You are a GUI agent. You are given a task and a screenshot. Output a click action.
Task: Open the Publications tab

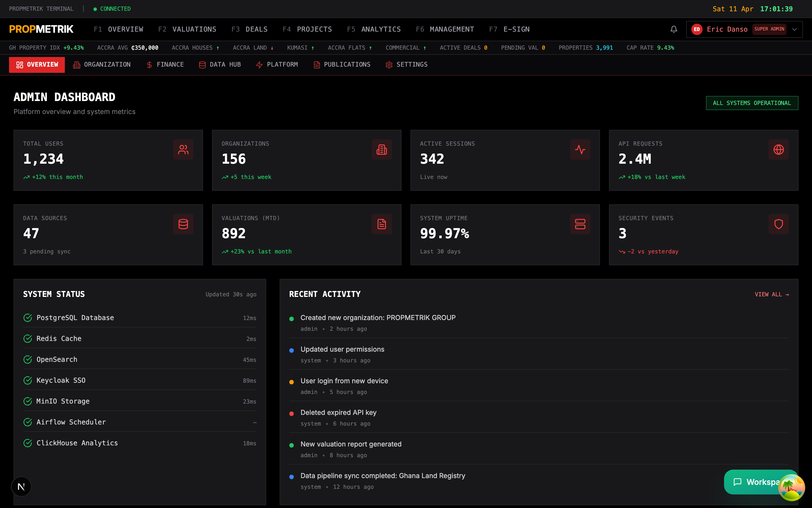point(342,65)
